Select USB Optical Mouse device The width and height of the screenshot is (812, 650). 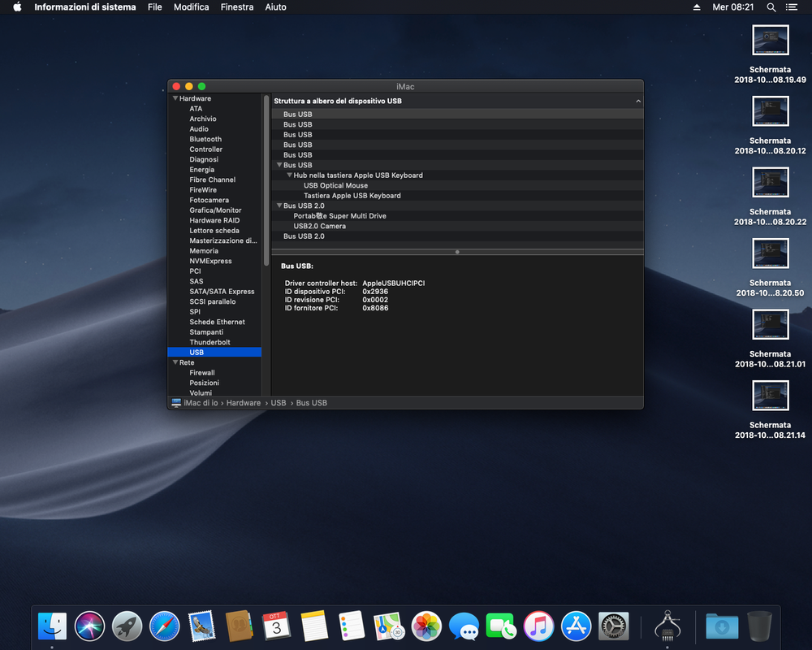(335, 185)
